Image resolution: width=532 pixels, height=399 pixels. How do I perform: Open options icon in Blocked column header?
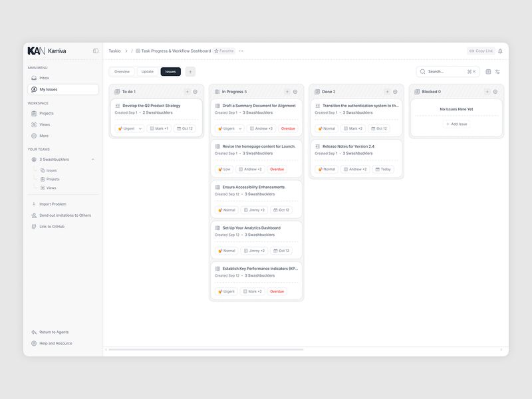tap(495, 92)
